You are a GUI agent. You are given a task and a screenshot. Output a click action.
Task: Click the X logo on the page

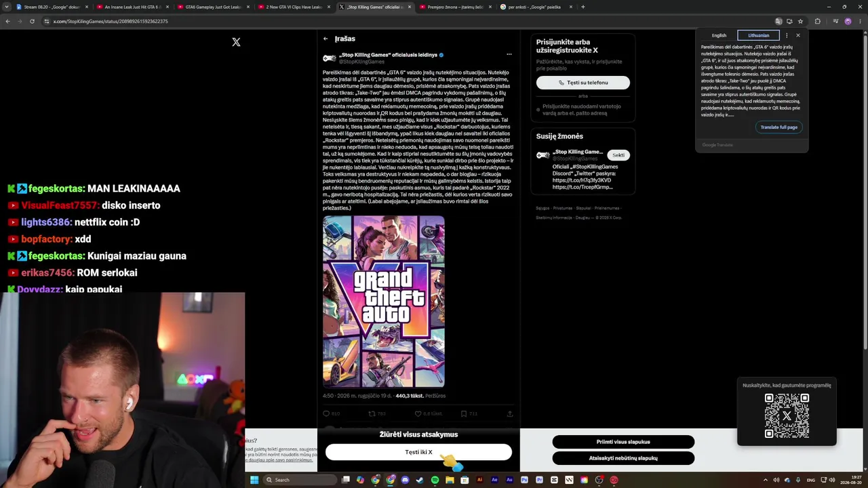click(236, 42)
